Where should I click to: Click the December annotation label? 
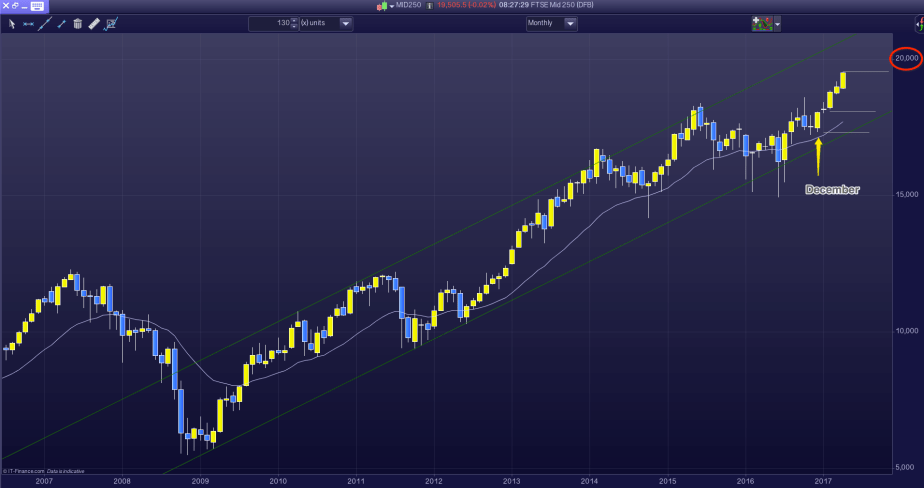(831, 189)
